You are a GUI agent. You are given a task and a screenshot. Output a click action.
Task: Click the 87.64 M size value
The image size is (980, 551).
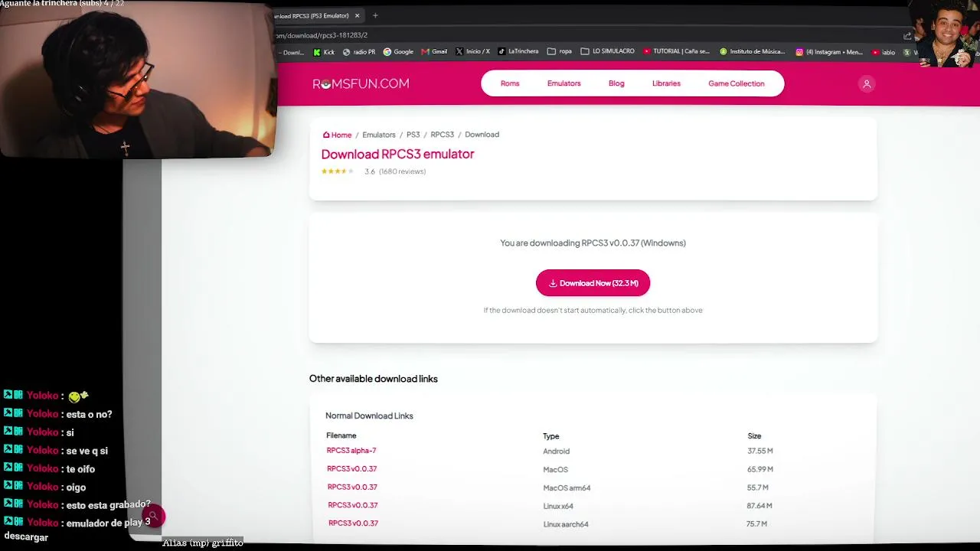click(x=759, y=506)
